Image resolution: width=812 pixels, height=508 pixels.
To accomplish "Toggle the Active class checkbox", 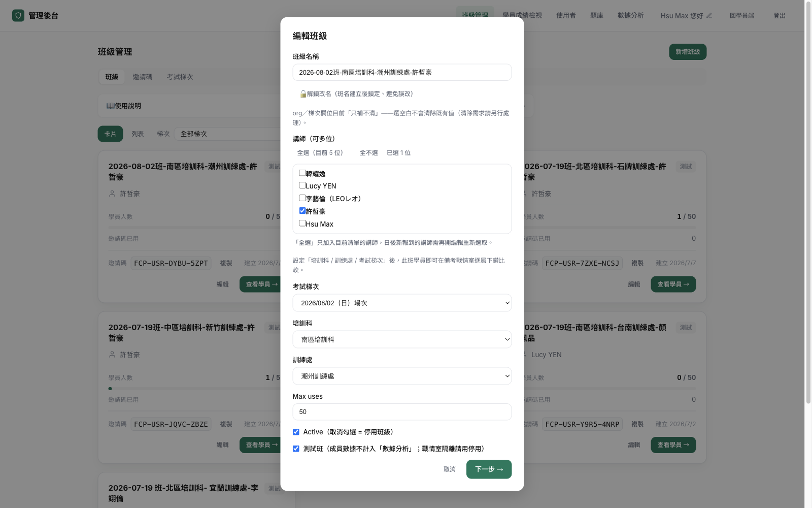I will coord(296,432).
